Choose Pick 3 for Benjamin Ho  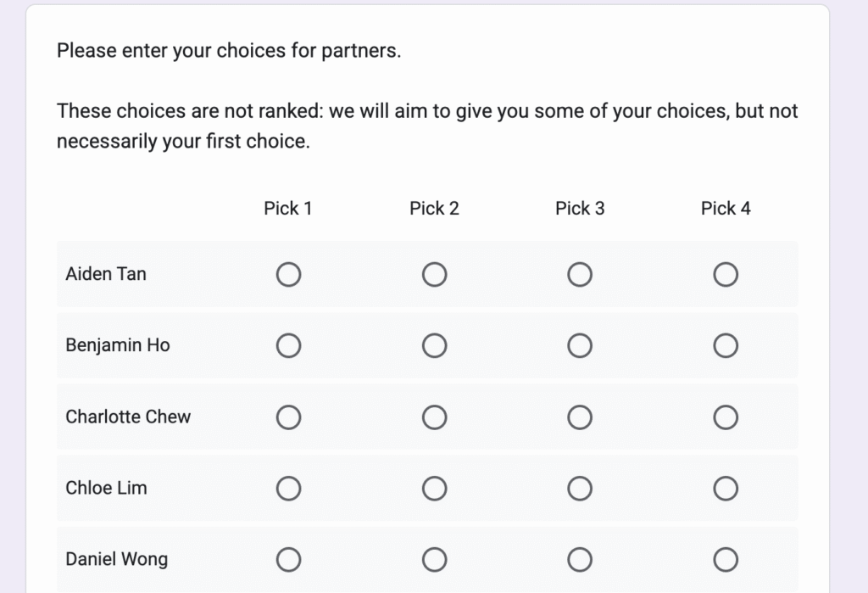[580, 346]
